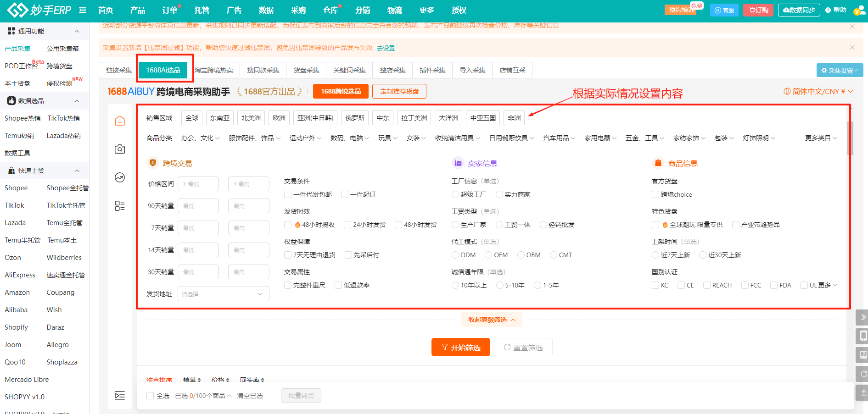Select the ODM processing mode radio button
The width and height of the screenshot is (868, 414).
tap(455, 254)
